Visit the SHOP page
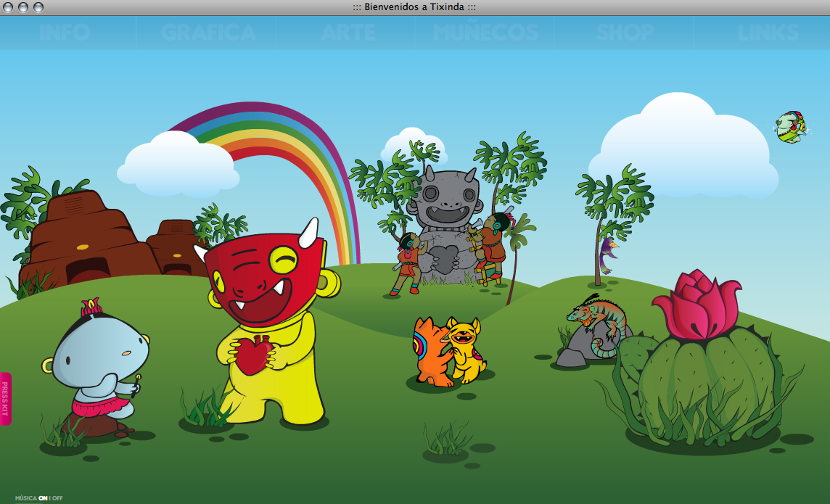 coord(625,33)
